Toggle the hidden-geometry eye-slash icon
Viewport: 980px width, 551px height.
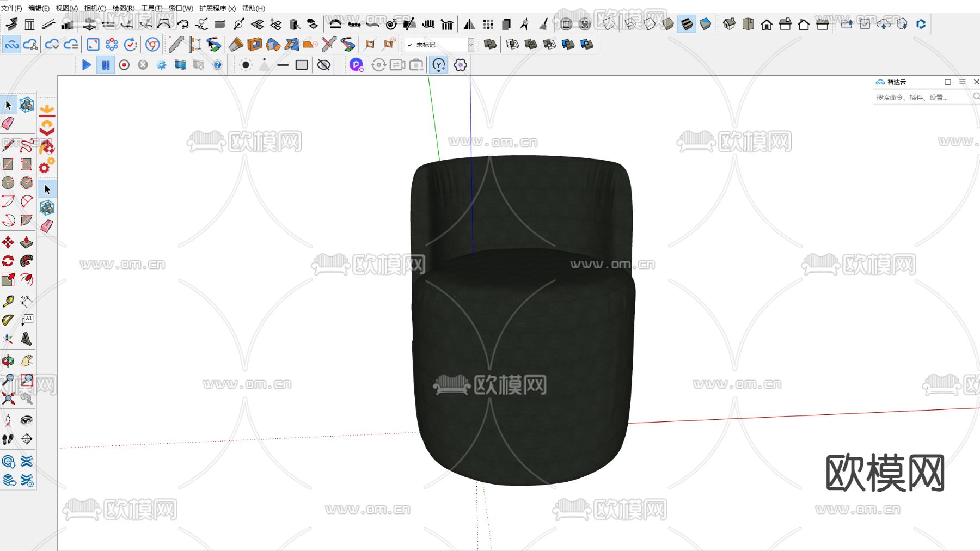click(323, 65)
